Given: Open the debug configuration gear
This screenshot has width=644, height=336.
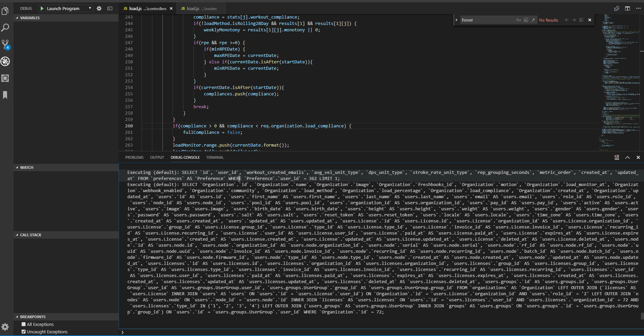Looking at the screenshot, I should coord(99,8).
